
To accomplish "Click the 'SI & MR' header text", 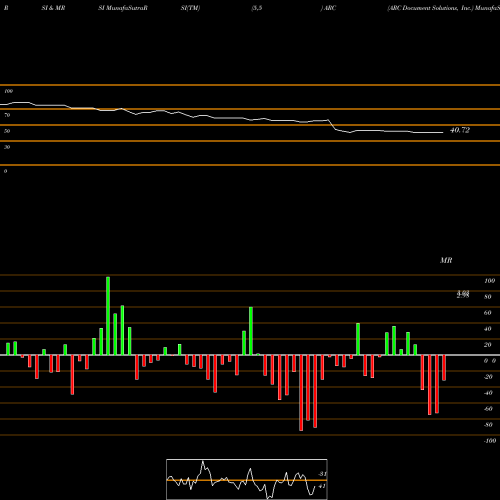I will point(53,8).
